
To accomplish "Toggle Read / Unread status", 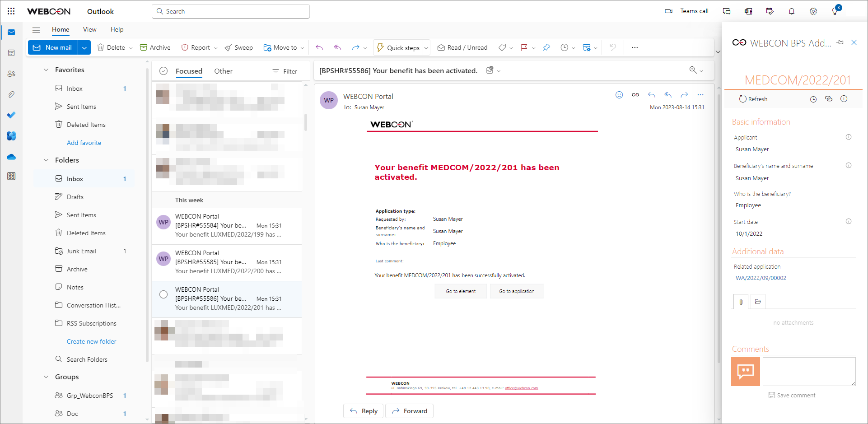I will tap(462, 47).
